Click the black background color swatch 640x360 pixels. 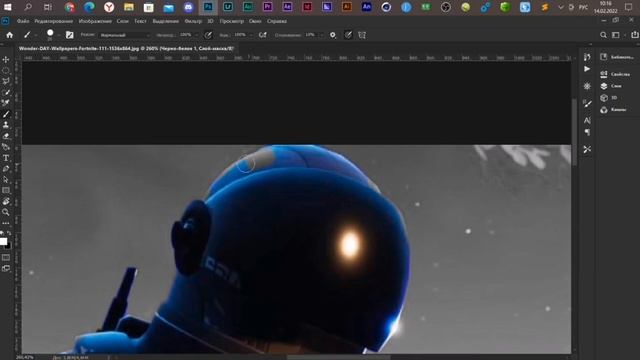click(x=9, y=246)
